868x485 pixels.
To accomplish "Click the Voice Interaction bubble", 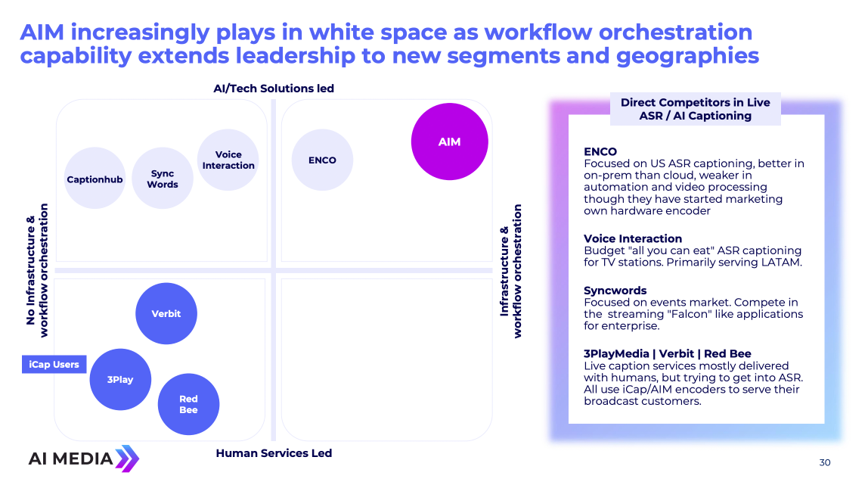I will point(228,160).
